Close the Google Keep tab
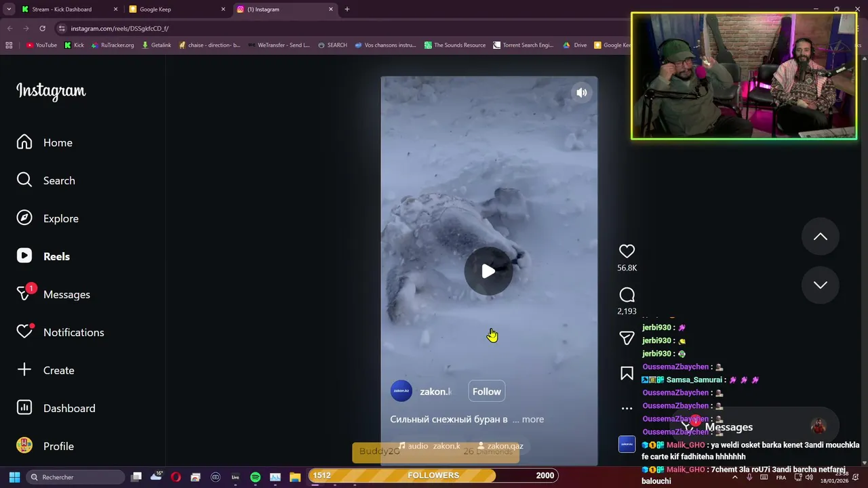The image size is (868, 488). (x=223, y=9)
